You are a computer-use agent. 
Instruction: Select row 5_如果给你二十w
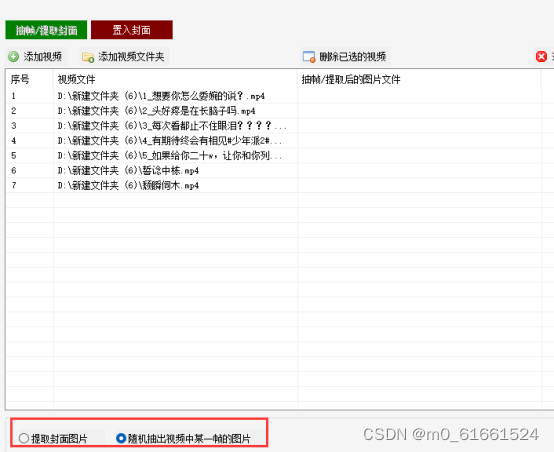273,155
